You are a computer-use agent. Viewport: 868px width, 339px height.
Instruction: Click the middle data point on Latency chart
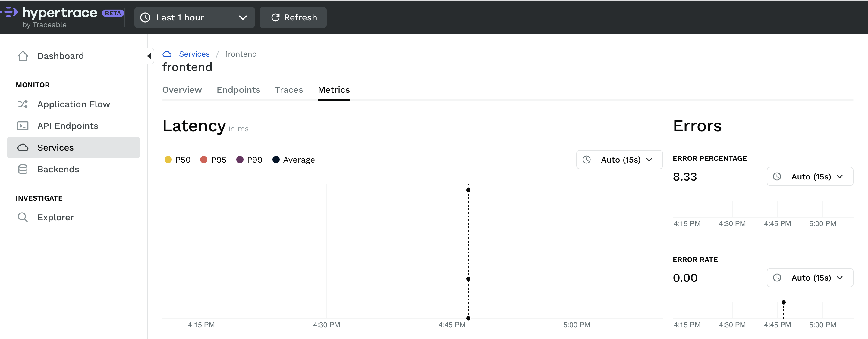(x=468, y=279)
